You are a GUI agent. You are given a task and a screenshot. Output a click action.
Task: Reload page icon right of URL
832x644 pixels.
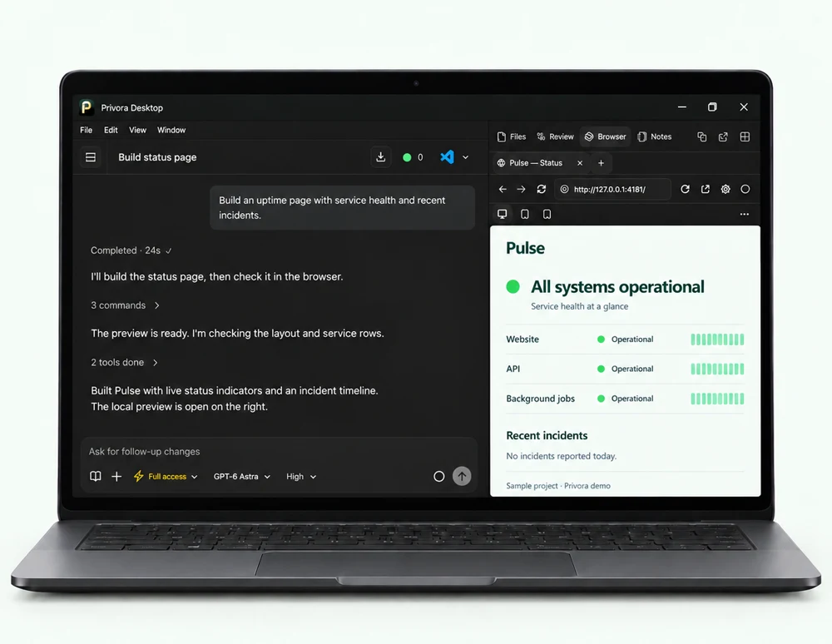pos(685,190)
